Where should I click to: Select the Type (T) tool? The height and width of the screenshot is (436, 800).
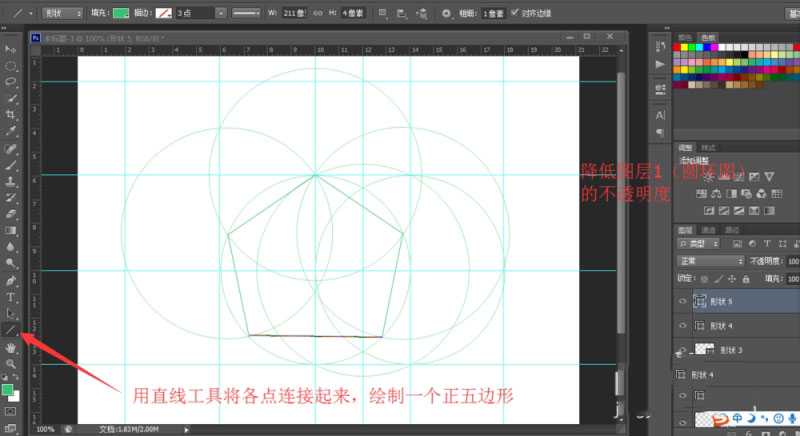[11, 297]
